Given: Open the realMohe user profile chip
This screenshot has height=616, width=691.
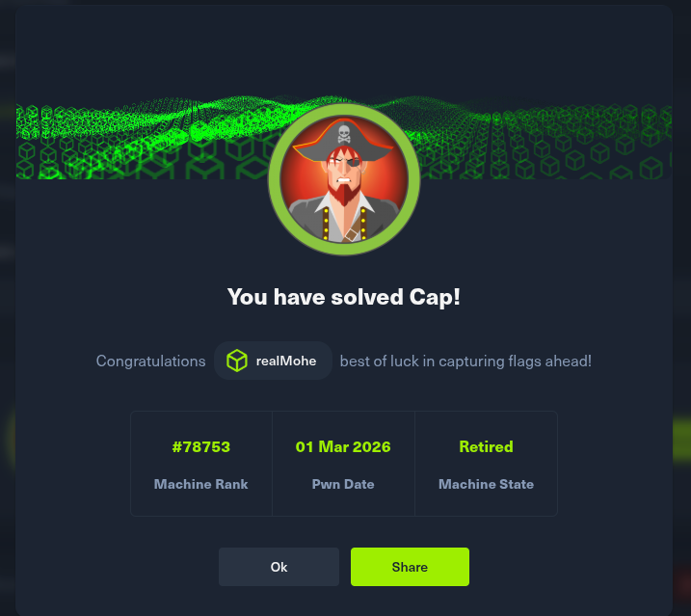Looking at the screenshot, I should click(x=273, y=361).
